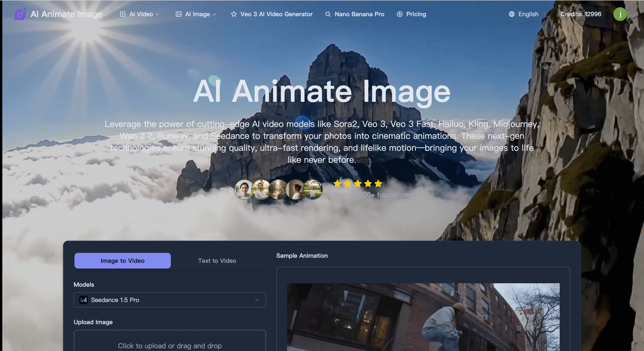Click the Seedance model icon

pyautogui.click(x=83, y=300)
